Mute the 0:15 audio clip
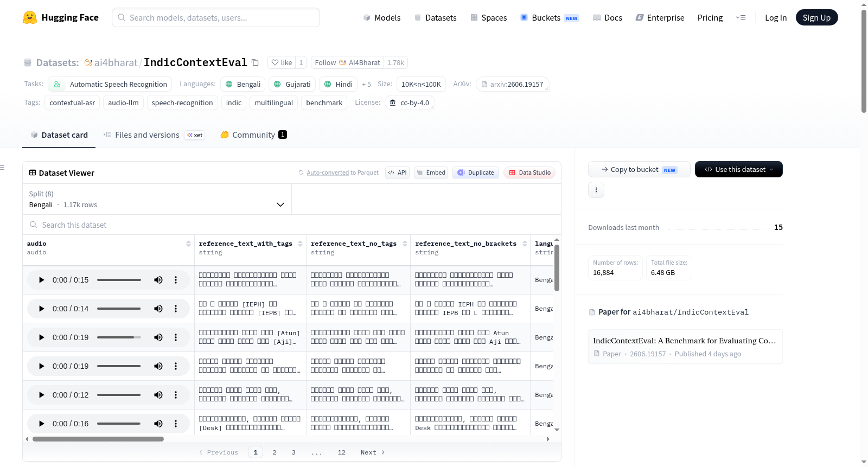Image resolution: width=868 pixels, height=467 pixels. [158, 280]
